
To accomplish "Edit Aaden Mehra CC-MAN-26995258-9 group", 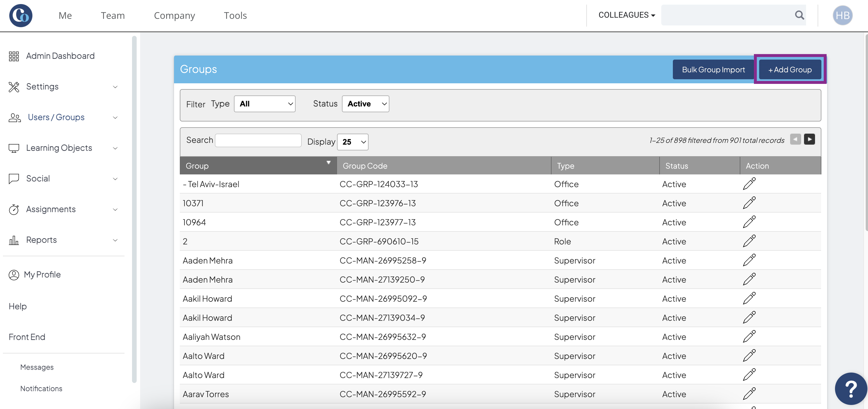I will pyautogui.click(x=749, y=260).
